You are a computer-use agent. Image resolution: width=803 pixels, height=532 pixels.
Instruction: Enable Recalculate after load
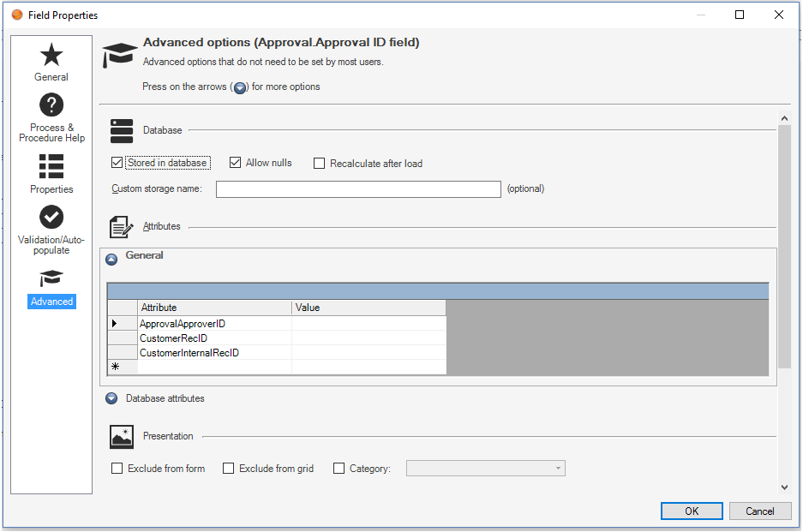click(319, 163)
